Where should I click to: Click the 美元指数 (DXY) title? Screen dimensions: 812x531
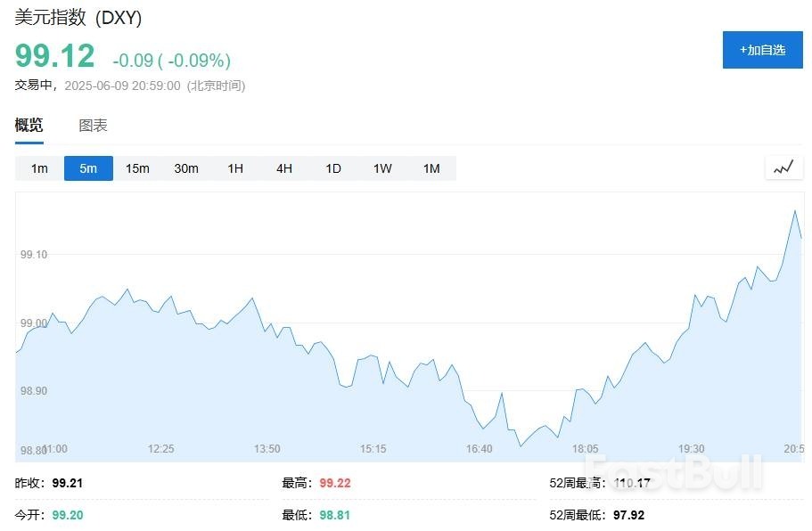pos(78,18)
